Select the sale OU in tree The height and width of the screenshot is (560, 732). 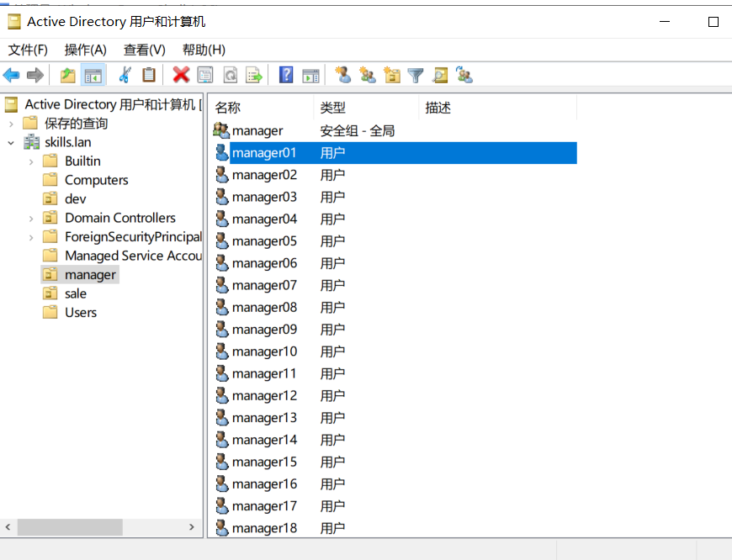click(x=76, y=293)
